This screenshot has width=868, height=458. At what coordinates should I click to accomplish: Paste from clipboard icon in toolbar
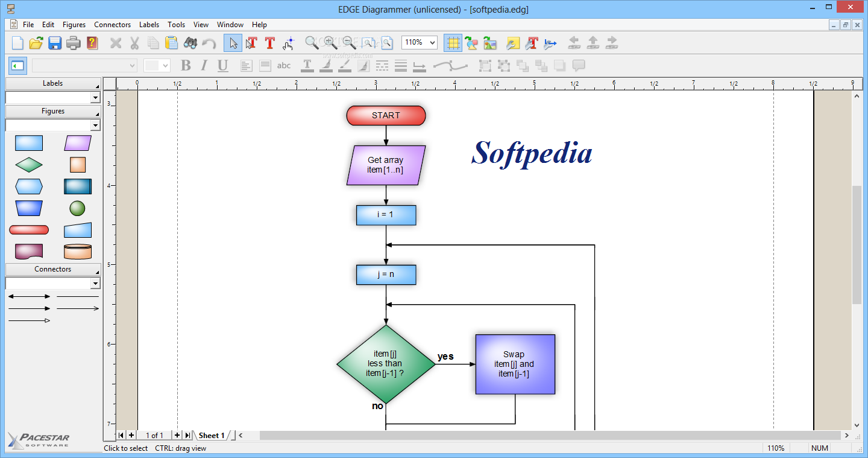[x=172, y=43]
